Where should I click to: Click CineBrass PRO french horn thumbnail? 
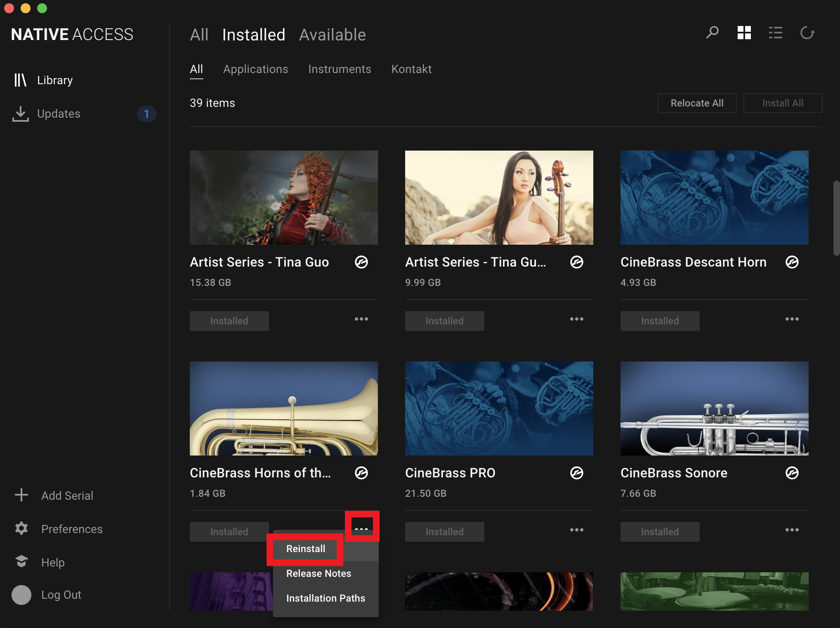[x=499, y=408]
